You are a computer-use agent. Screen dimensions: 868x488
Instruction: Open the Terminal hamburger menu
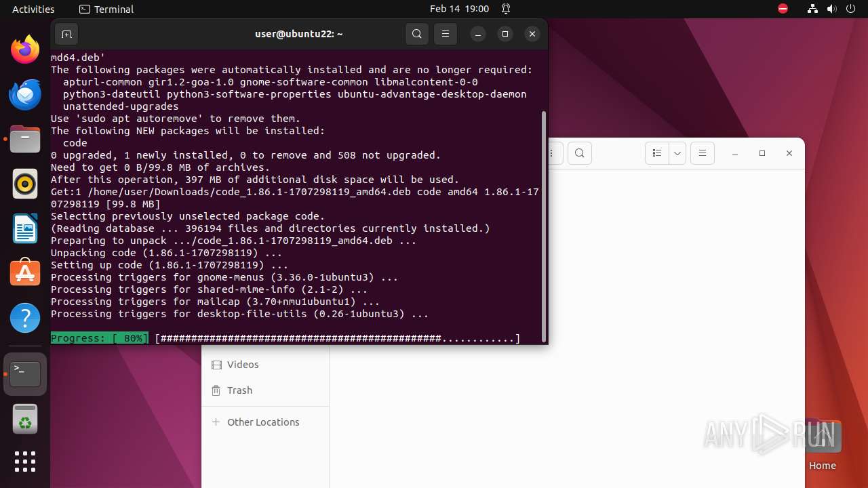446,34
